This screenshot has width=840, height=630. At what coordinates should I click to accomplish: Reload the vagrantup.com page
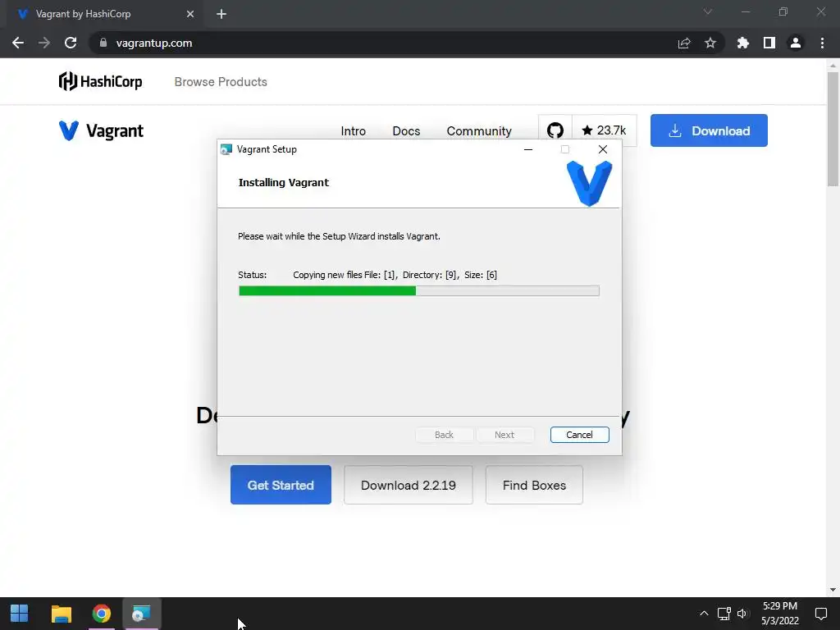[71, 43]
